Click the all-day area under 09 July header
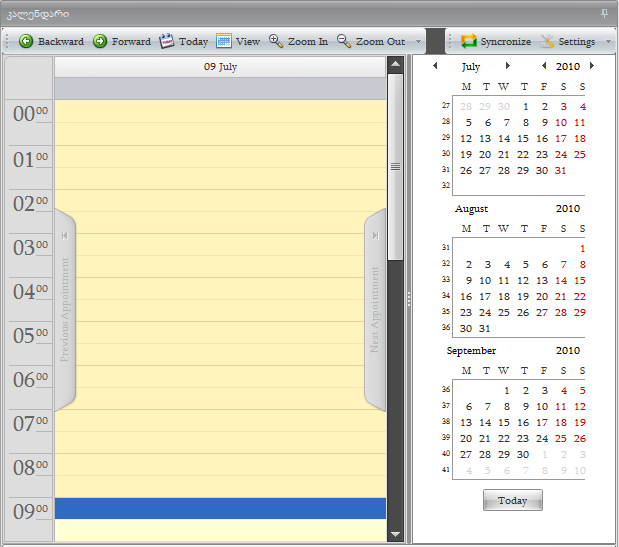The height and width of the screenshot is (547, 619). coord(220,88)
